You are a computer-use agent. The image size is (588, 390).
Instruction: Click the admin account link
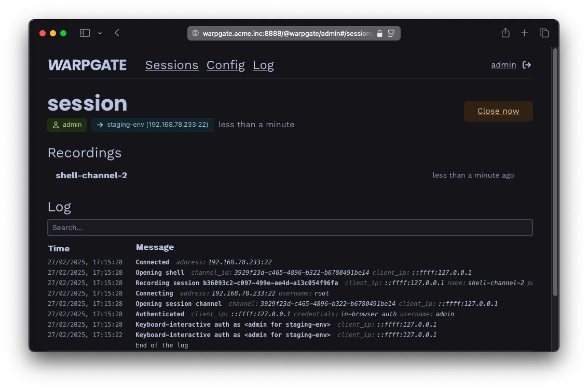click(503, 65)
